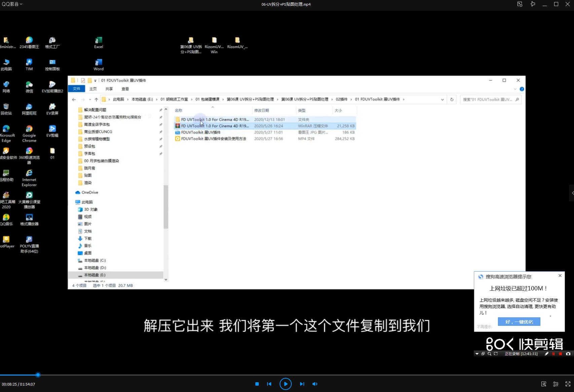Mute the player volume speaker icon
Image resolution: width=574 pixels, height=392 pixels.
tap(315, 384)
